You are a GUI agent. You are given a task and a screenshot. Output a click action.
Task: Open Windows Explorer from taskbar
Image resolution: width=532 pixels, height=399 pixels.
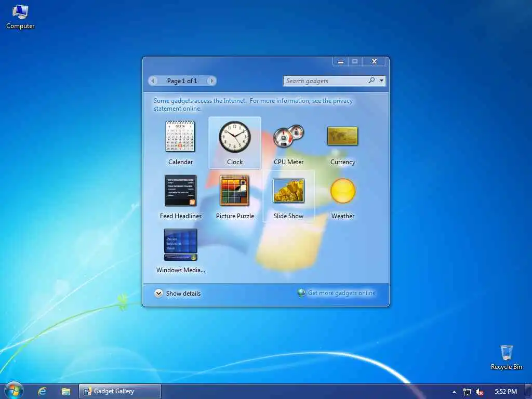[66, 392]
